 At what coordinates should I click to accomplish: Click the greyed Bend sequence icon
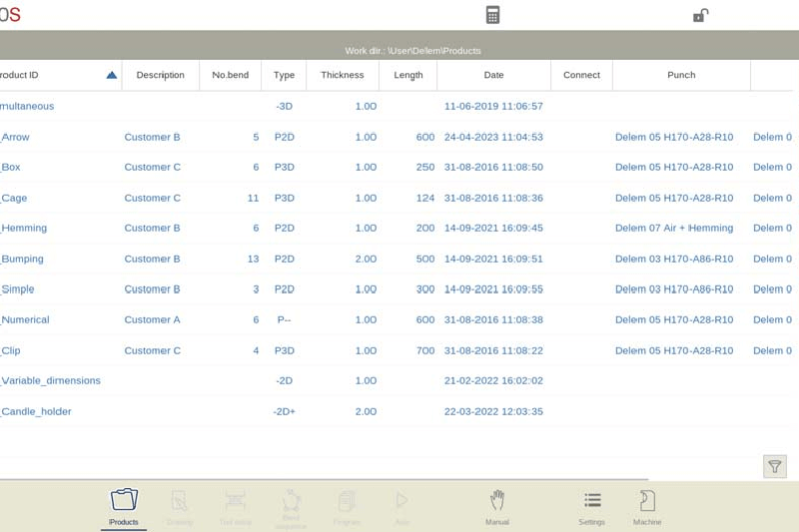pos(291,503)
